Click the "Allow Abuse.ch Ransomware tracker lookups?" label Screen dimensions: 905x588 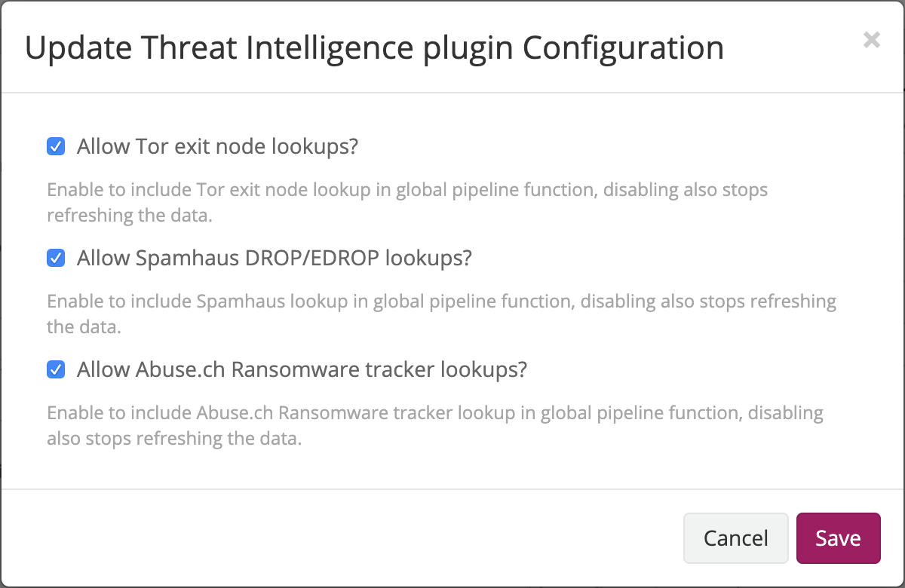[x=302, y=370]
